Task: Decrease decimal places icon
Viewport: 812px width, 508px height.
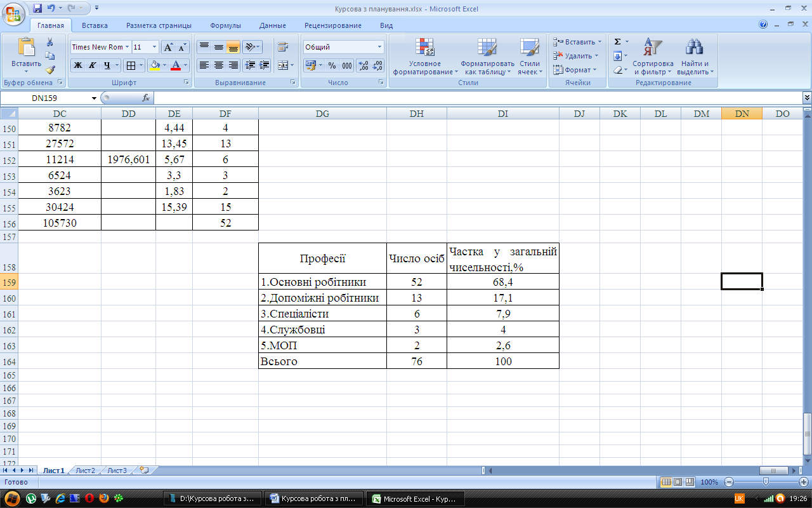Action: (x=377, y=65)
